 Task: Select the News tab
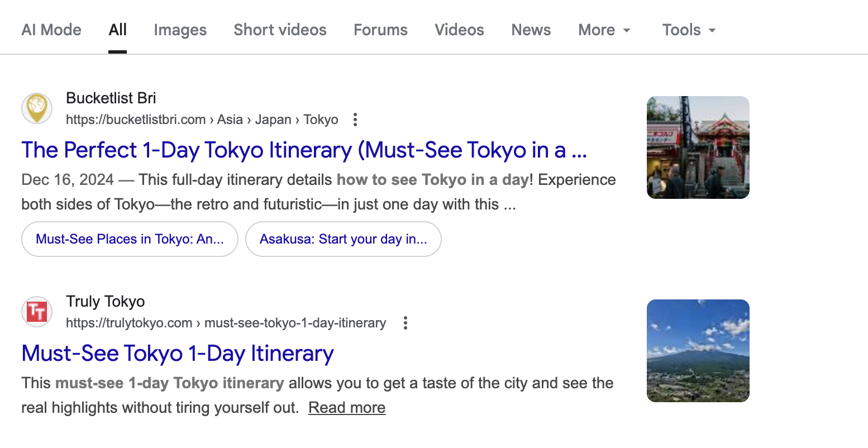[531, 30]
